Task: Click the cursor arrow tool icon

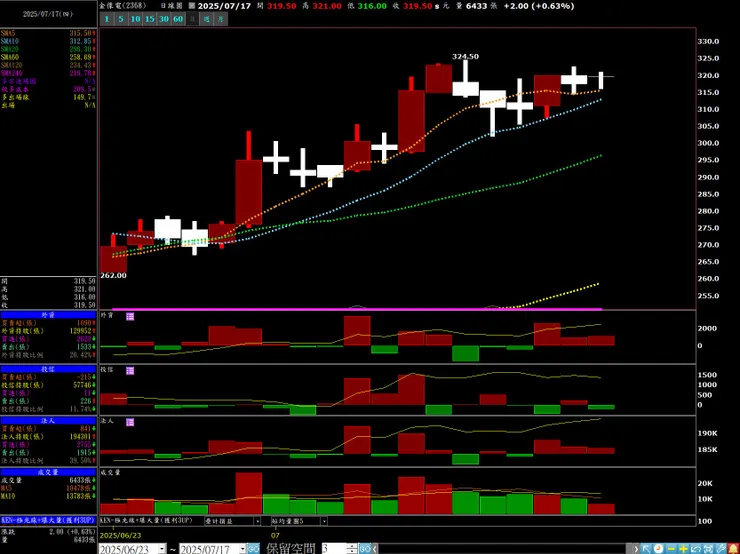Action: [x=646, y=549]
